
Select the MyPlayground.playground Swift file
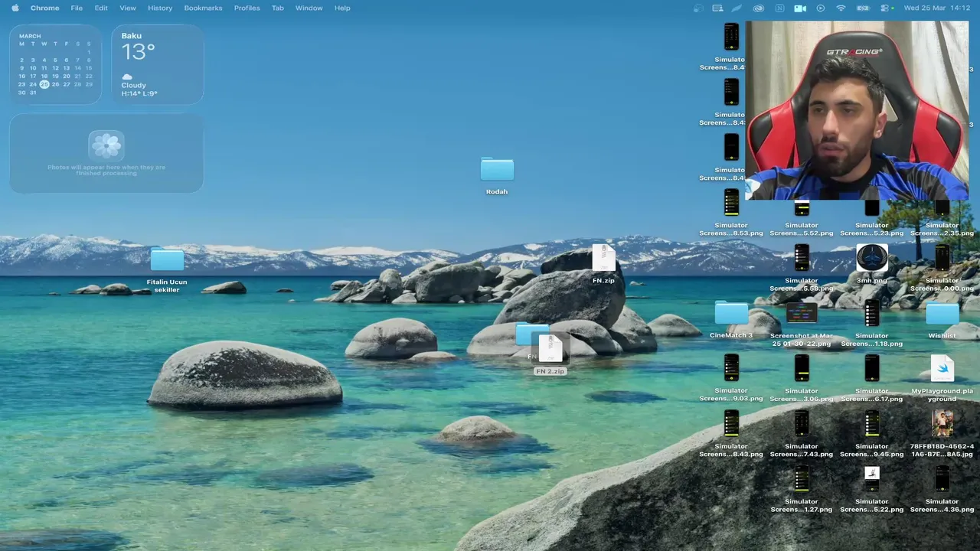942,369
